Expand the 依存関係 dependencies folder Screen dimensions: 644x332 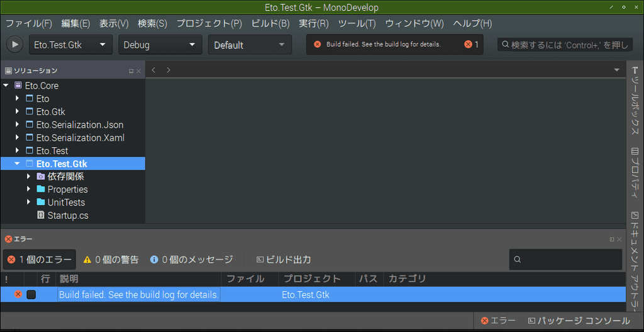pyautogui.click(x=28, y=176)
